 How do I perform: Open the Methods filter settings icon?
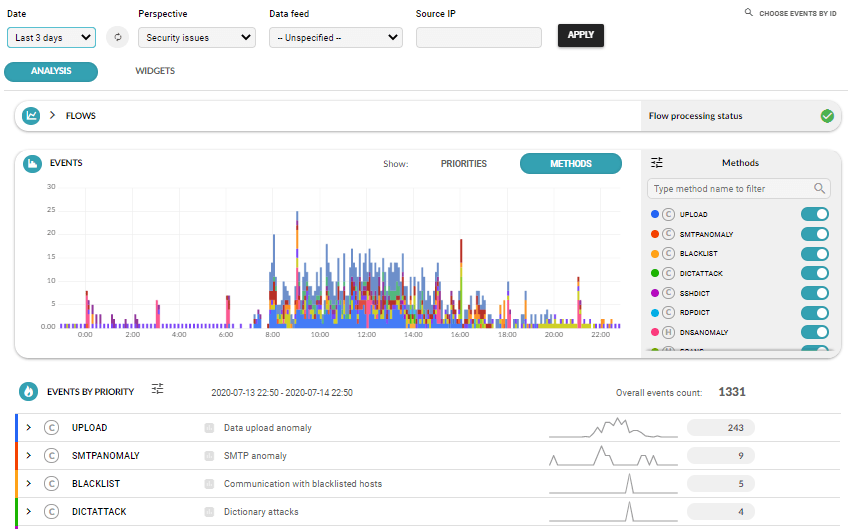tap(657, 162)
